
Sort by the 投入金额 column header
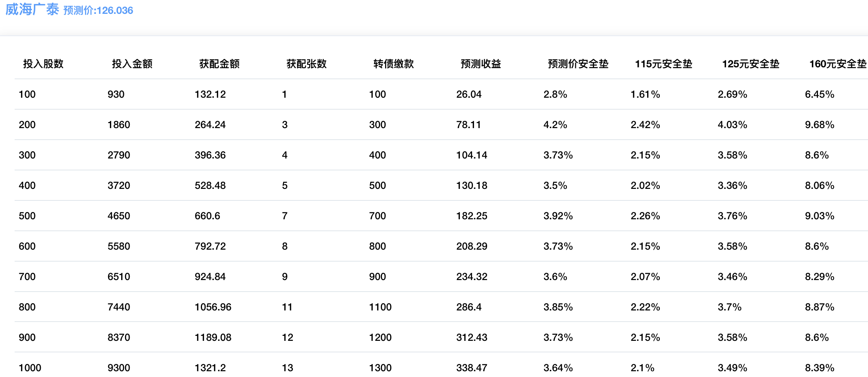pyautogui.click(x=132, y=64)
